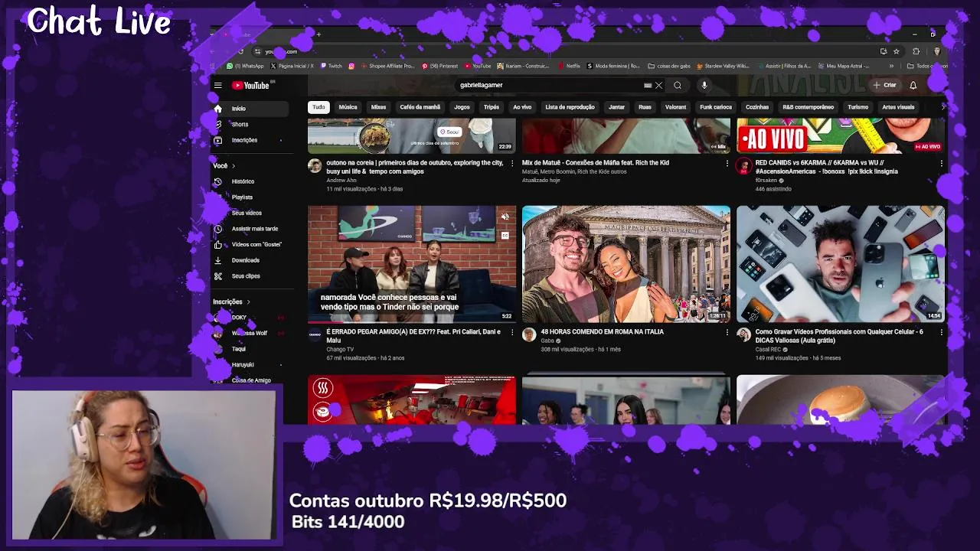Open the Casal REC phones video thumbnail

pos(841,264)
